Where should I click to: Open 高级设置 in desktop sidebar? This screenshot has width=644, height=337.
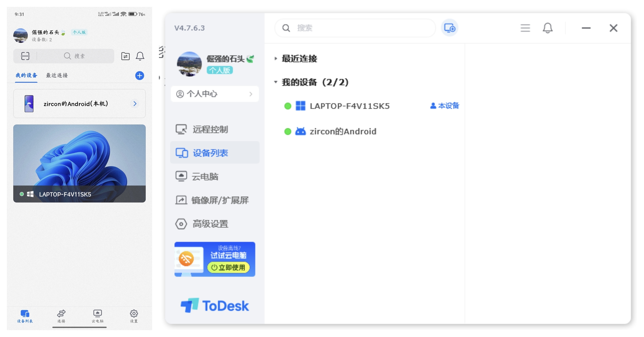(215, 223)
